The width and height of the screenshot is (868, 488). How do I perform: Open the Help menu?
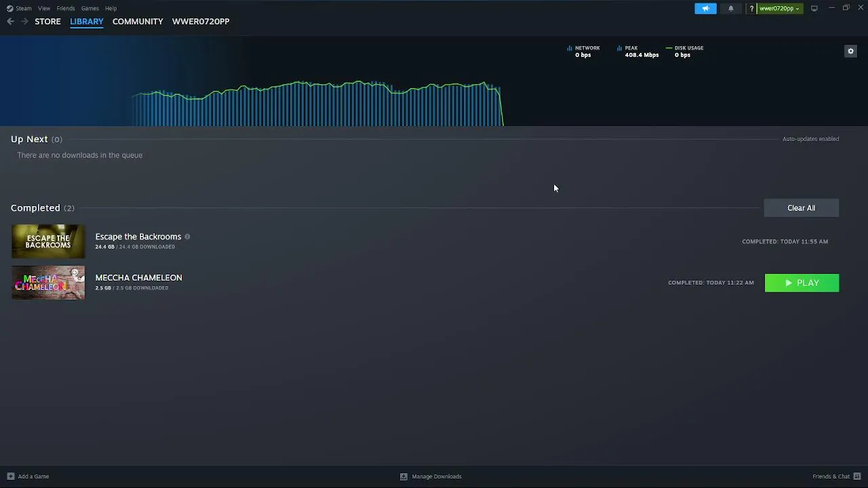click(111, 8)
